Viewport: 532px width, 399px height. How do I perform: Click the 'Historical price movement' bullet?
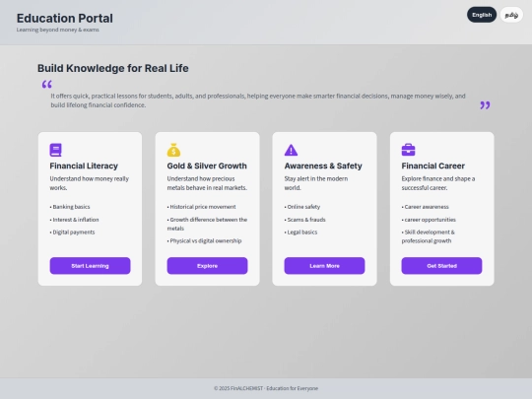pos(202,207)
